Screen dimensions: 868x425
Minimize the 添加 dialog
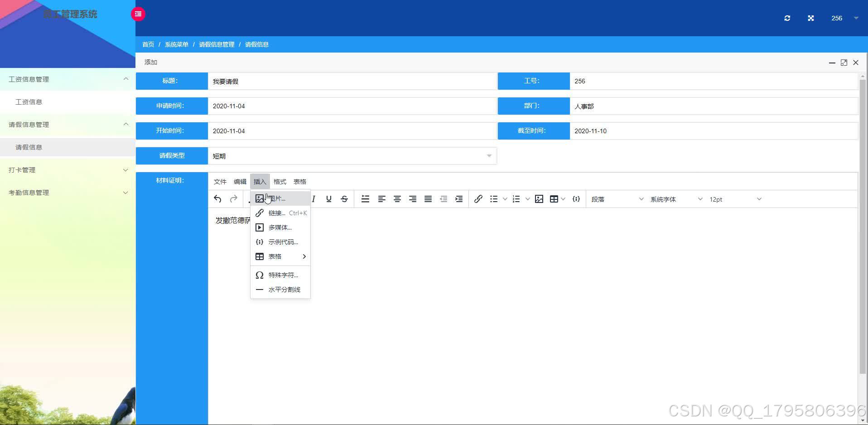832,63
